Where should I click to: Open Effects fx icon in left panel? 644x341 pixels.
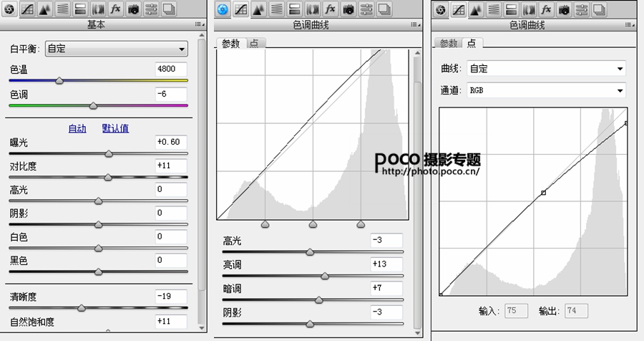[x=115, y=9]
